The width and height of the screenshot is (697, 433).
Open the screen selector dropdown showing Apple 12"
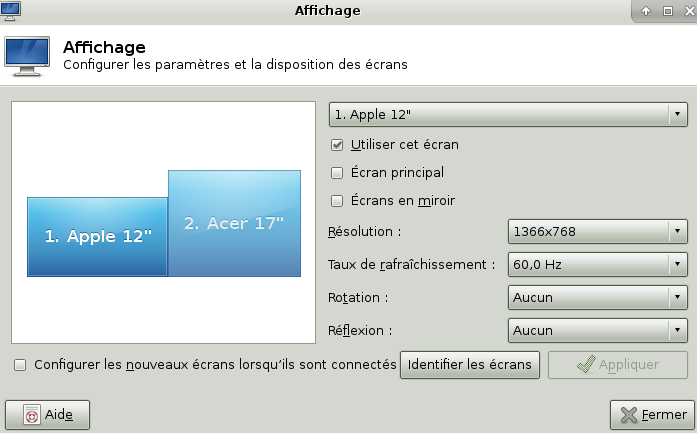coord(508,114)
